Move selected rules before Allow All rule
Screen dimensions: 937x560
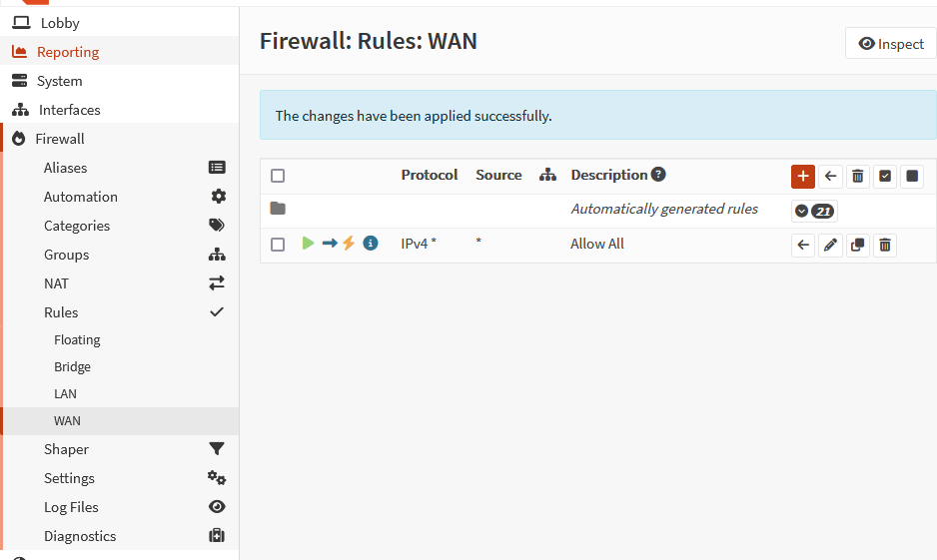click(803, 245)
